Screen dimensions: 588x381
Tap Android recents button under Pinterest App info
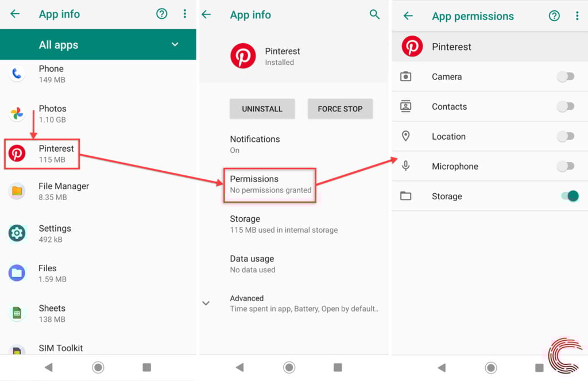click(x=338, y=367)
